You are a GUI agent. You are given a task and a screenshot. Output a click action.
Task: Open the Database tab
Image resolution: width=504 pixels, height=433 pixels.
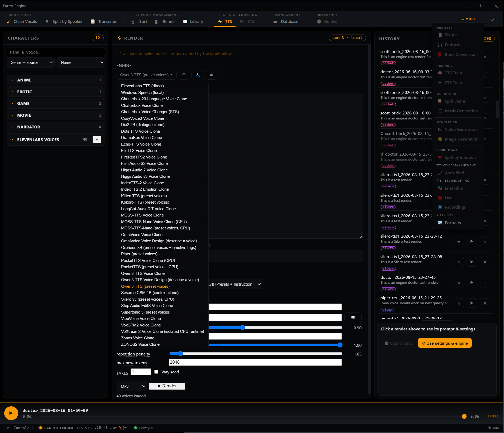tap(286, 22)
